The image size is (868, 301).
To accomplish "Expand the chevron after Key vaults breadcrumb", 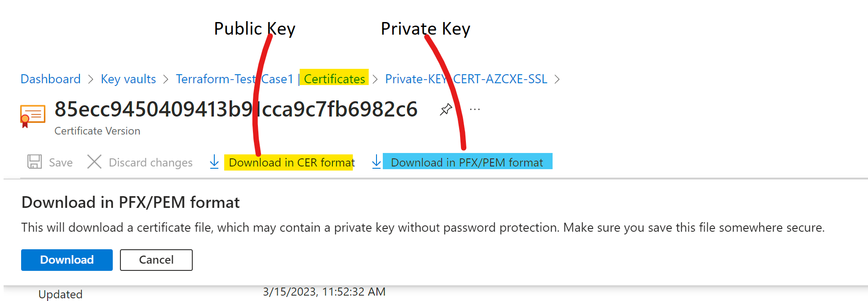I will click(165, 79).
